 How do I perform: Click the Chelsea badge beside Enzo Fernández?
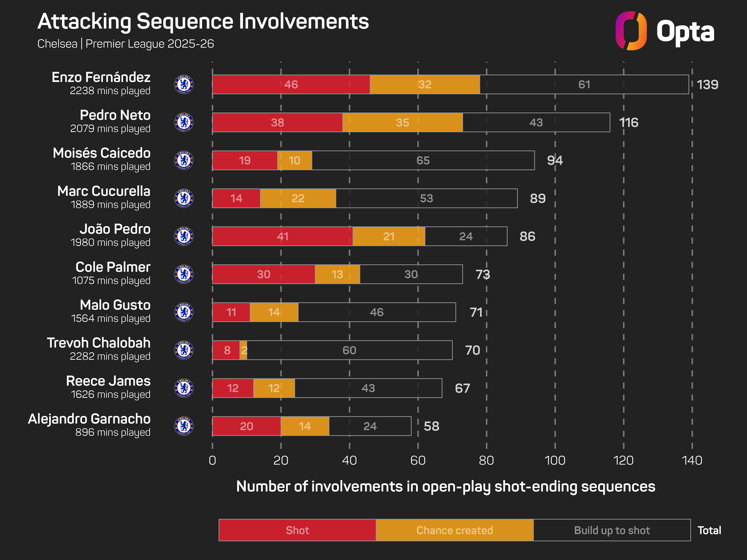pyautogui.click(x=184, y=84)
